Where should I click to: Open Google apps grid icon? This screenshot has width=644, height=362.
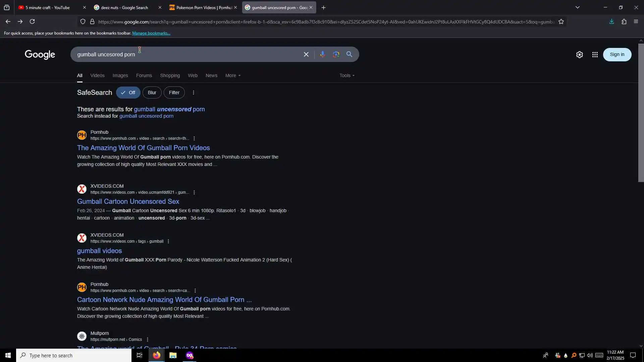click(595, 55)
